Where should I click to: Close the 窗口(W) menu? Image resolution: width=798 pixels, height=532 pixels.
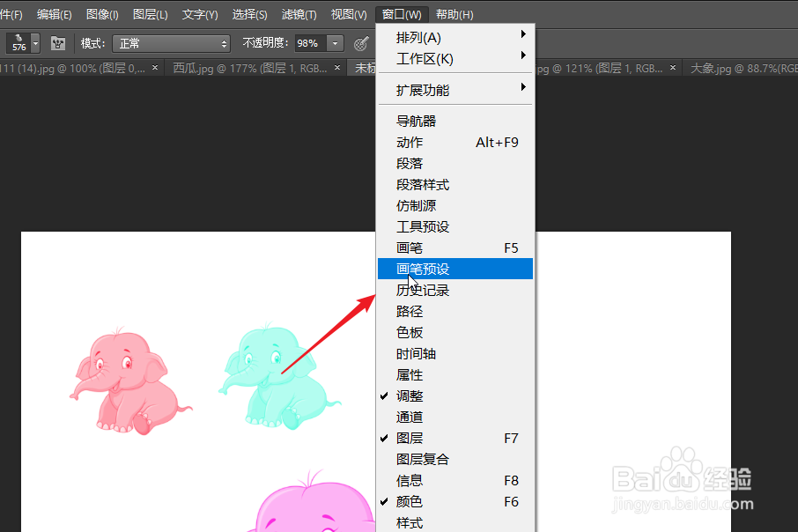tap(402, 14)
